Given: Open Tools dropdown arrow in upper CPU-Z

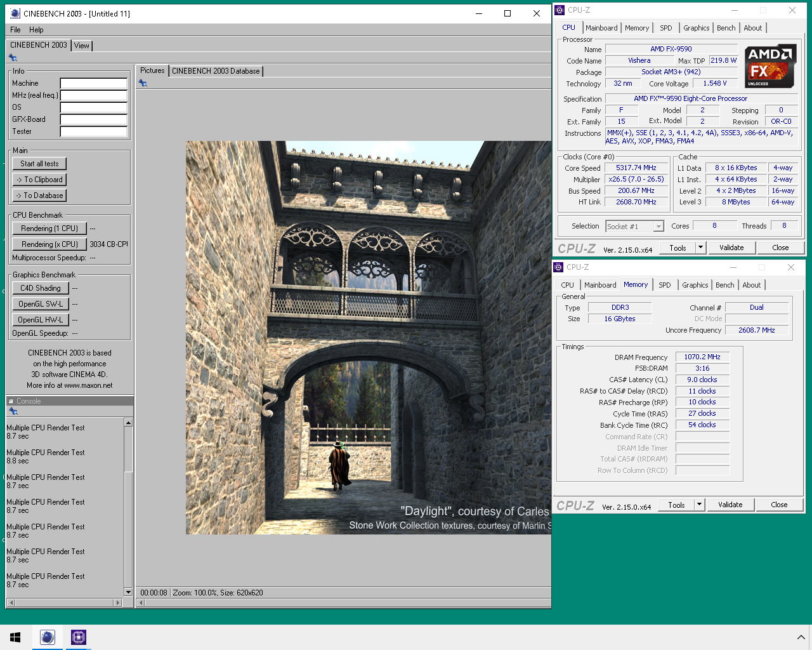Looking at the screenshot, I should pyautogui.click(x=700, y=248).
